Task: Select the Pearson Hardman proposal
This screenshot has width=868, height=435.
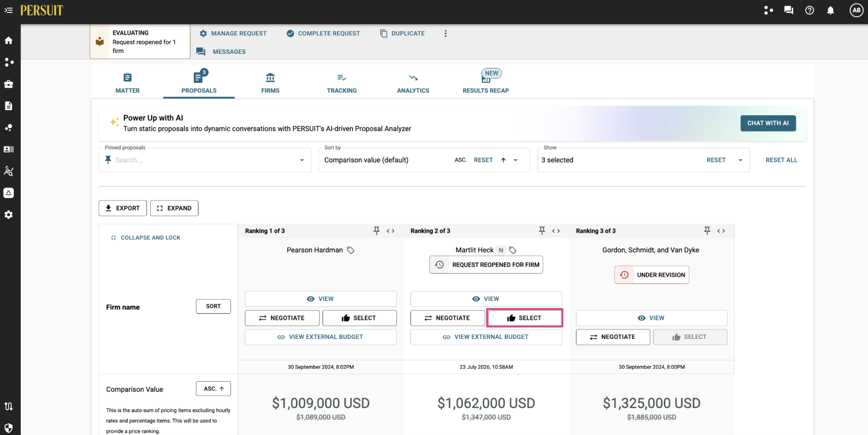Action: point(359,318)
